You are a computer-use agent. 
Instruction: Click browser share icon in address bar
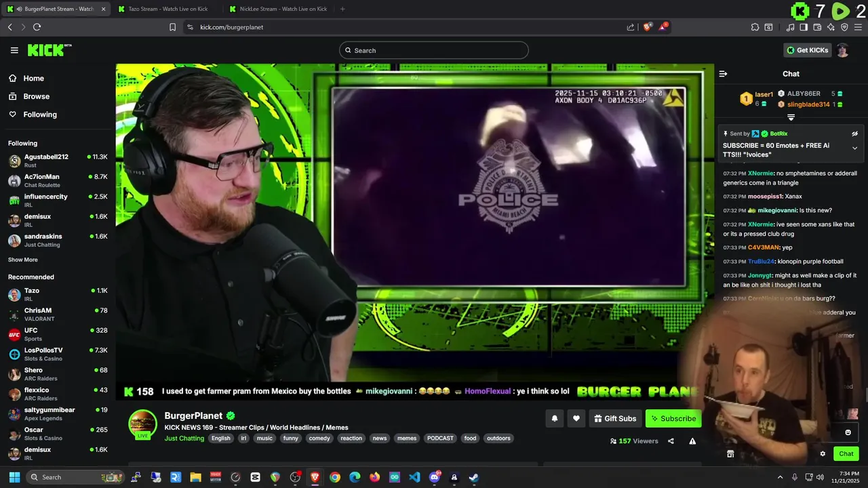[x=631, y=27]
